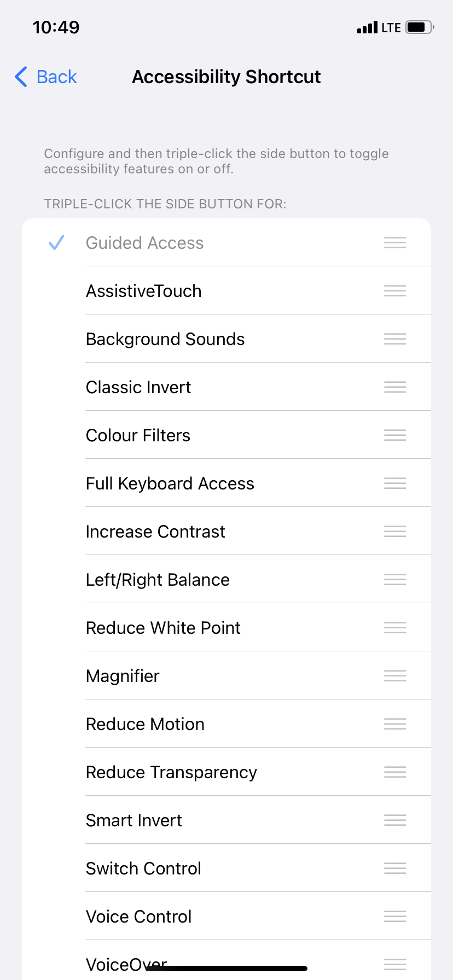Enable Full Keyboard Access option
The width and height of the screenshot is (453, 980).
click(x=170, y=483)
